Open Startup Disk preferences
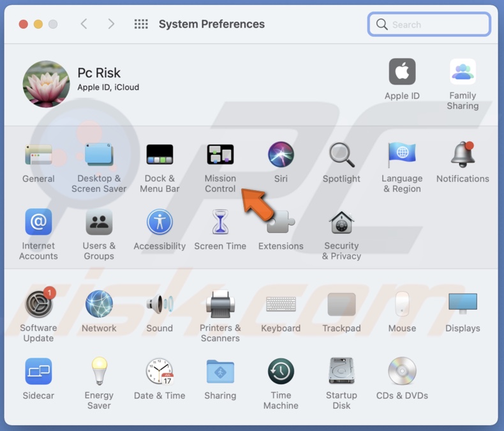This screenshot has height=431, width=504. pyautogui.click(x=341, y=372)
